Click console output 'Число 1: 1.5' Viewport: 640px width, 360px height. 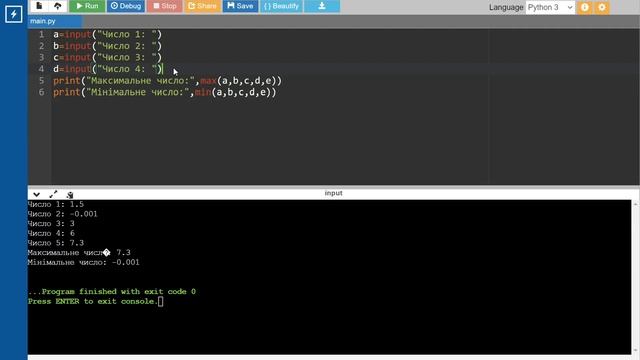[x=56, y=204]
